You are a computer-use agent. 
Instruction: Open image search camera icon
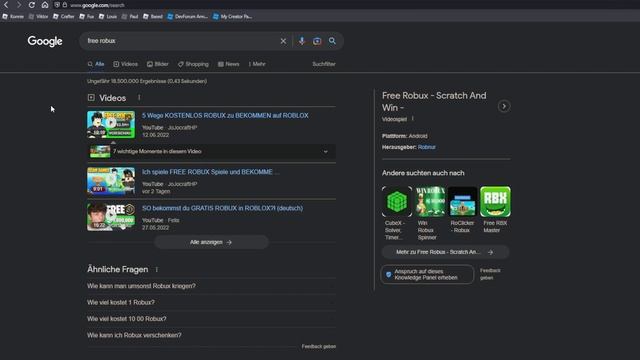point(317,41)
